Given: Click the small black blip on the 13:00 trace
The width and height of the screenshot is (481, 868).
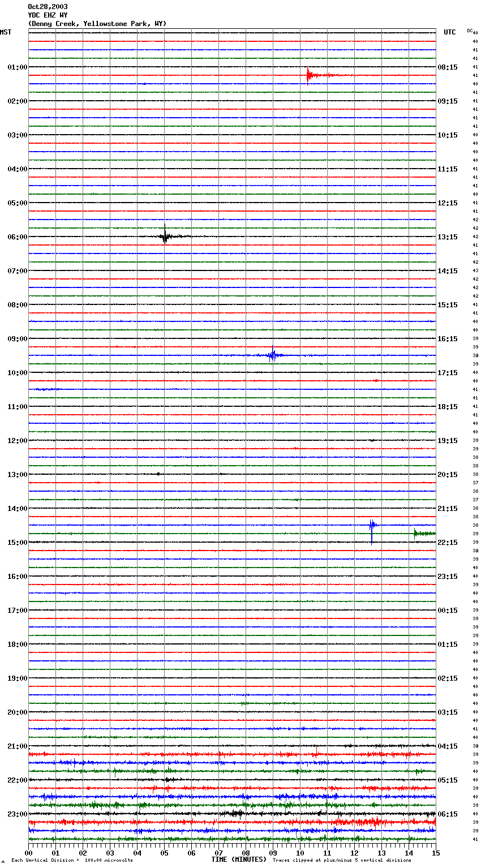Looking at the screenshot, I should tap(158, 474).
